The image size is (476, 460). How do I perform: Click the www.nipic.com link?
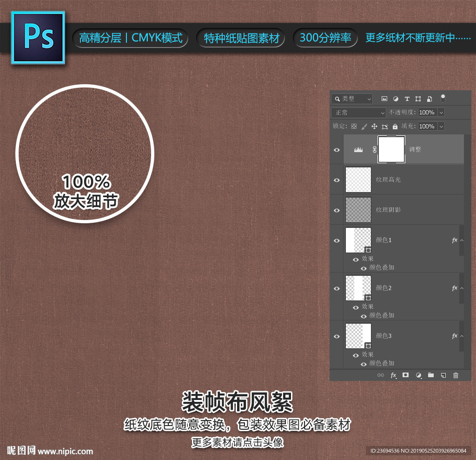65,451
